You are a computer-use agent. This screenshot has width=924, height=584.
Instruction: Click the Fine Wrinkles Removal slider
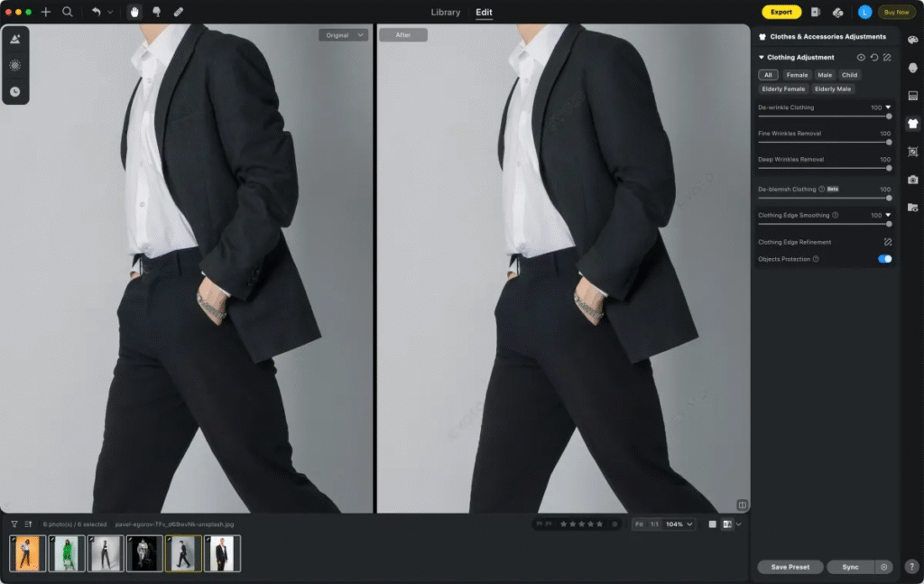point(823,142)
